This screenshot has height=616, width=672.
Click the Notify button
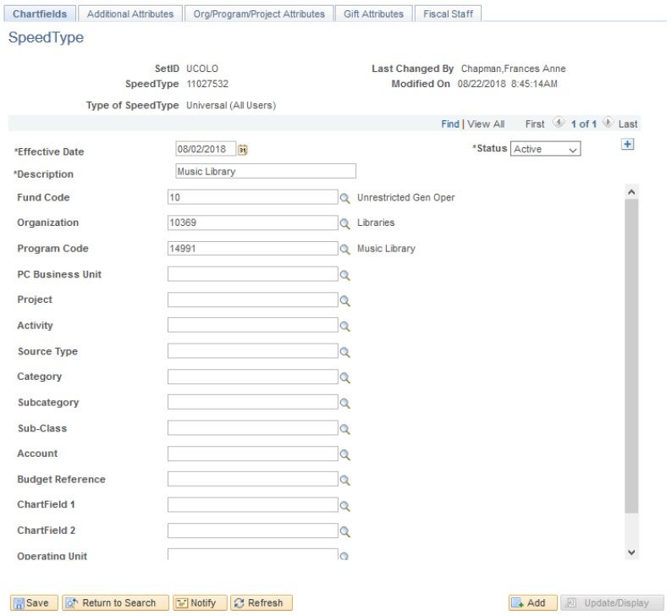click(x=200, y=602)
